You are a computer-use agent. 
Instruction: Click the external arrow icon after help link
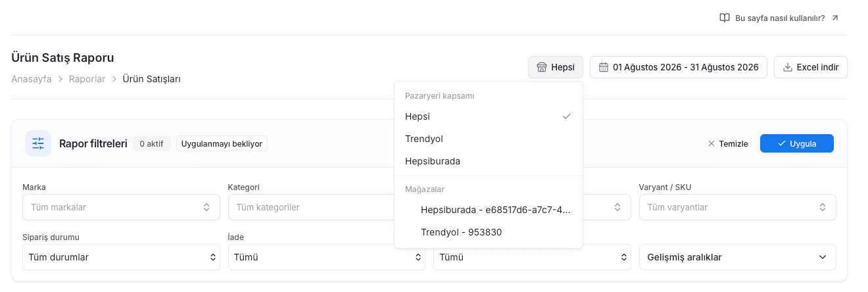pos(835,18)
